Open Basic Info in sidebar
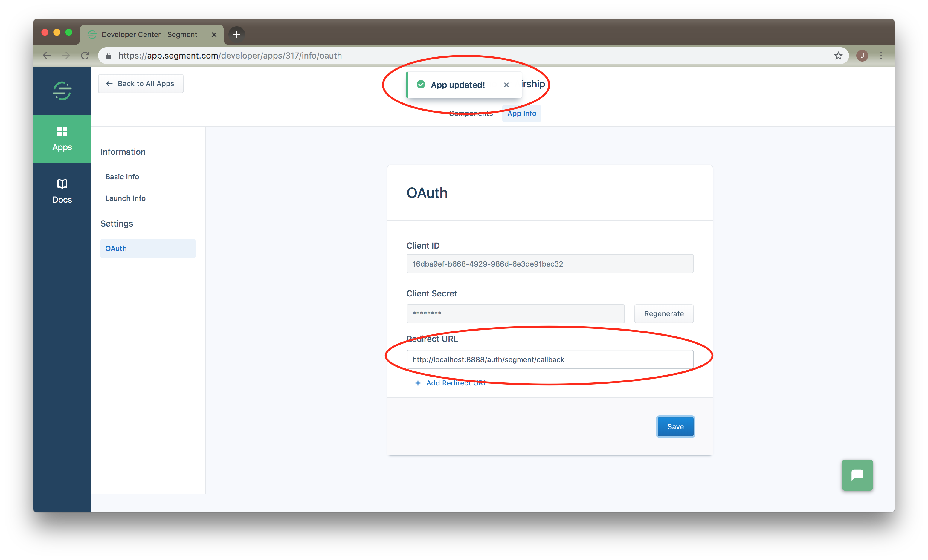Viewport: 928px width, 560px height. [x=122, y=177]
